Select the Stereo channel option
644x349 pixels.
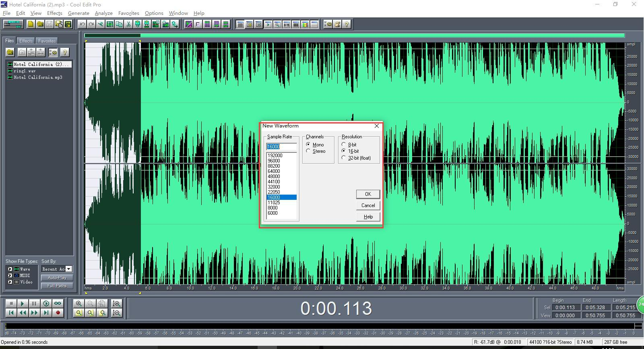click(x=308, y=151)
